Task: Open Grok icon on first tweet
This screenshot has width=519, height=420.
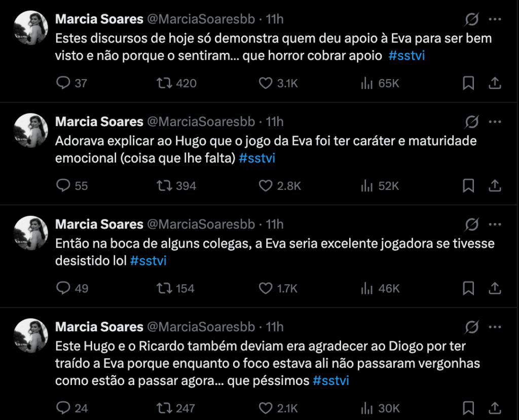Action: pos(471,19)
